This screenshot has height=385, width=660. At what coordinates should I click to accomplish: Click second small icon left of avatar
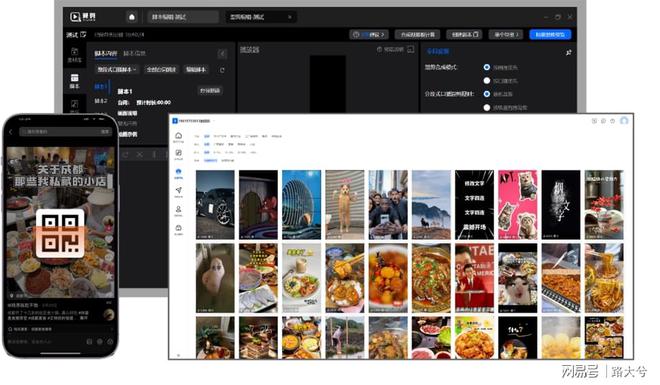603,121
